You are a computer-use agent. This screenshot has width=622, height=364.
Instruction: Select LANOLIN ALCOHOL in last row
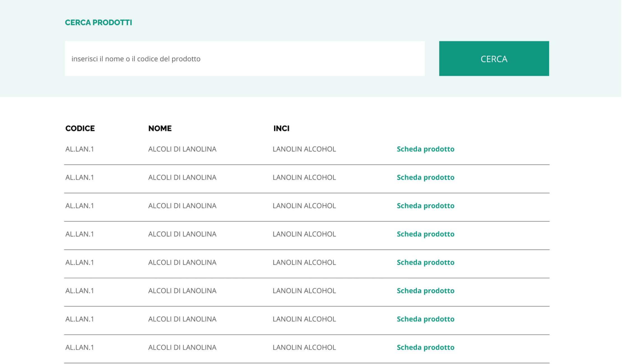pos(304,347)
